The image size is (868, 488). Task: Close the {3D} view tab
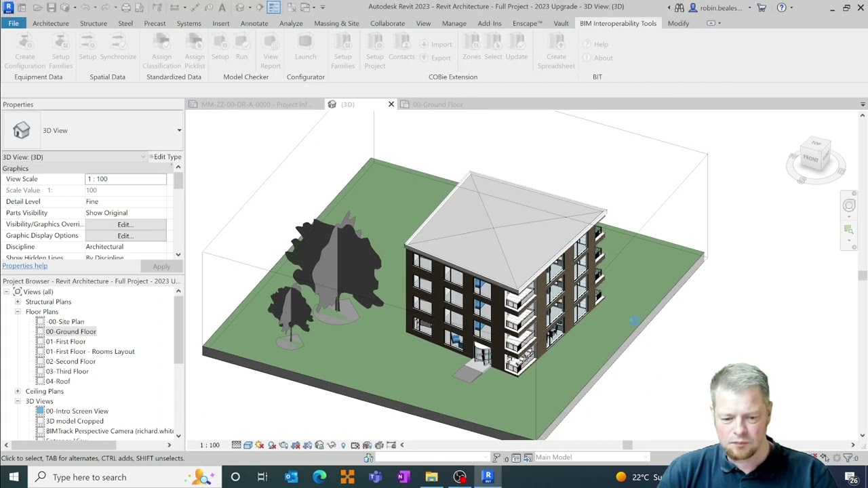point(391,104)
